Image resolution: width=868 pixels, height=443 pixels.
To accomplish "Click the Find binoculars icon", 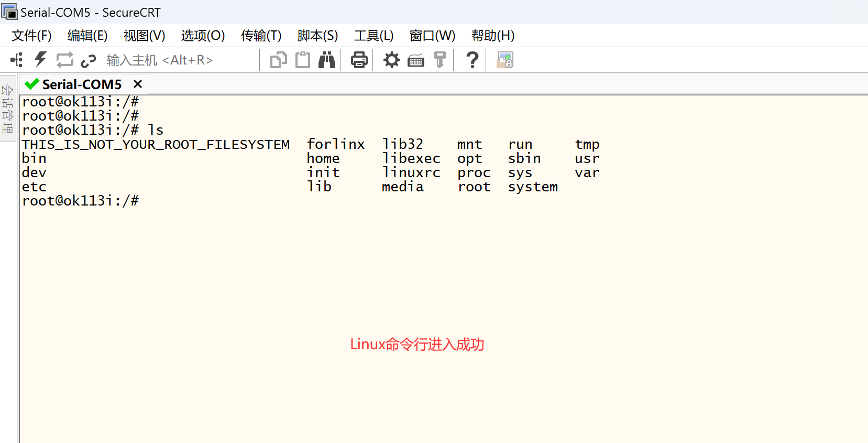I will (327, 60).
